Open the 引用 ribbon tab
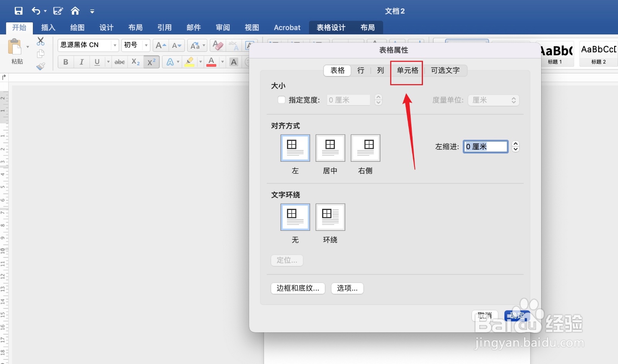The width and height of the screenshot is (618, 364). [165, 27]
